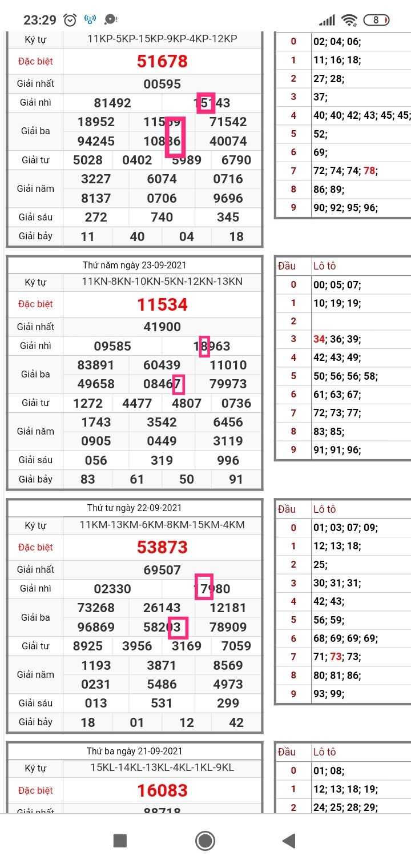Tap first prize number 41900
The width and height of the screenshot is (411, 868).
pos(162,327)
